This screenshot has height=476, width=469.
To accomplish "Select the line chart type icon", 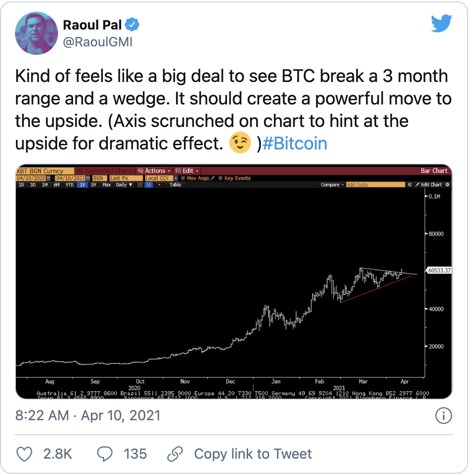I will pyautogui.click(x=140, y=185).
